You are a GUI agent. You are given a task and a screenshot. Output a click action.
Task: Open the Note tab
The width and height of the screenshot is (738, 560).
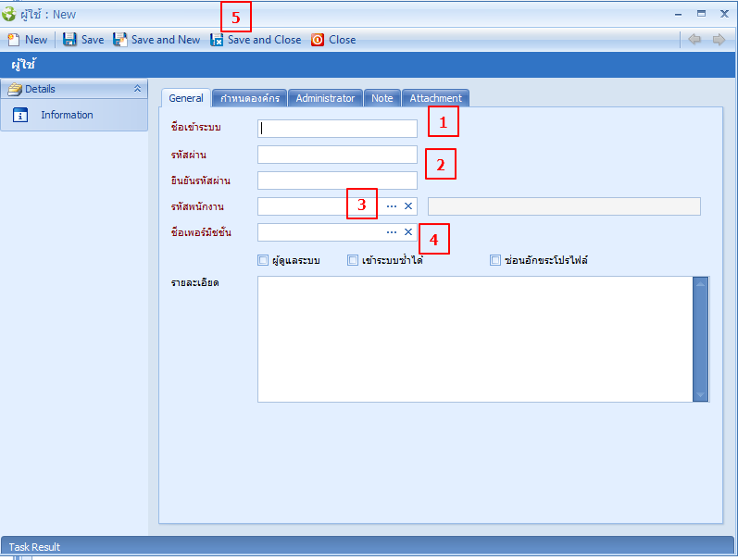point(382,98)
